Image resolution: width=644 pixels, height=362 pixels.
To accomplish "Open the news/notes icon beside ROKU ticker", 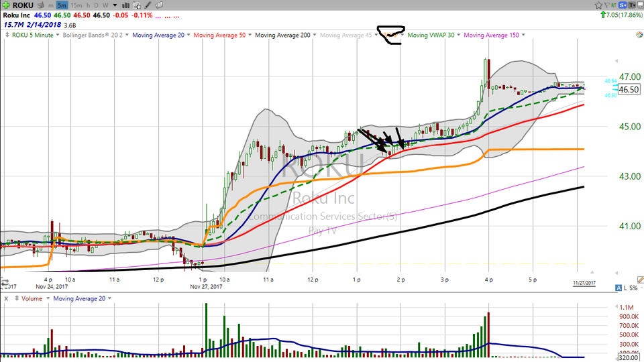I will tap(40, 5).
